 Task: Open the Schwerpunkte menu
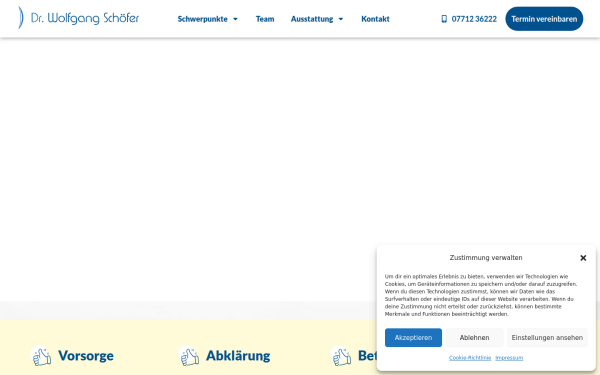(202, 19)
